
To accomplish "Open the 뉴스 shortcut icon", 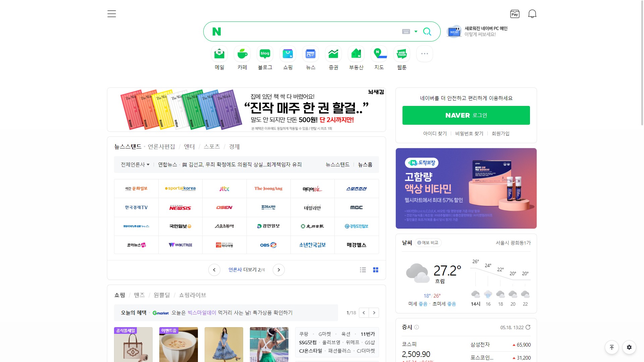I will tap(311, 54).
